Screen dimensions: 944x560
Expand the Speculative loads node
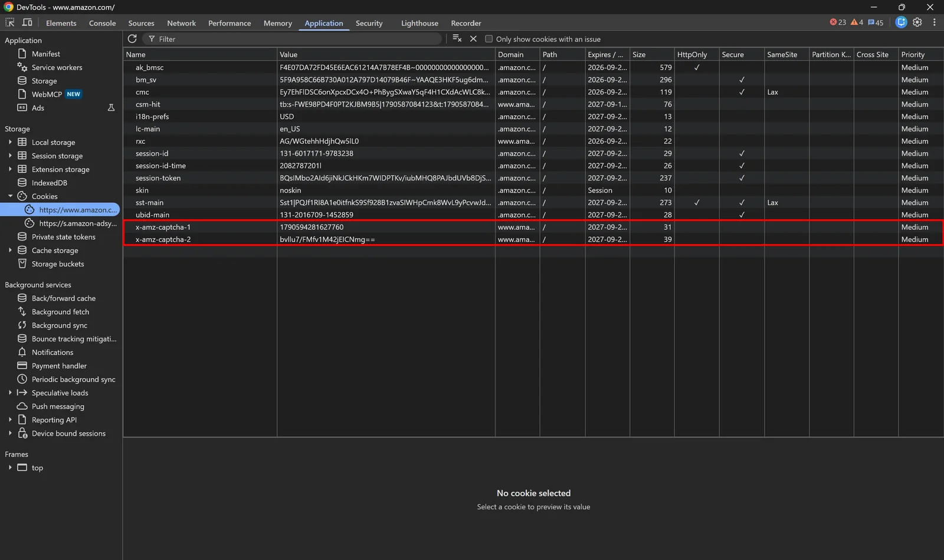click(10, 393)
